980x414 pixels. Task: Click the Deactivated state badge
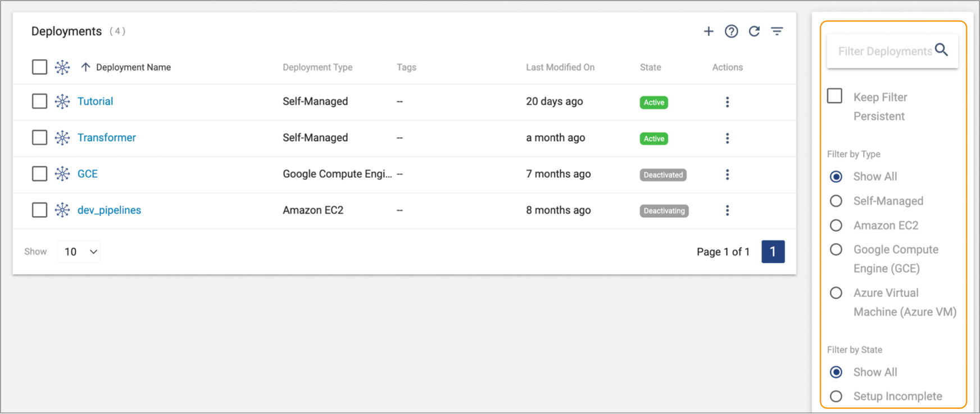pyautogui.click(x=663, y=175)
